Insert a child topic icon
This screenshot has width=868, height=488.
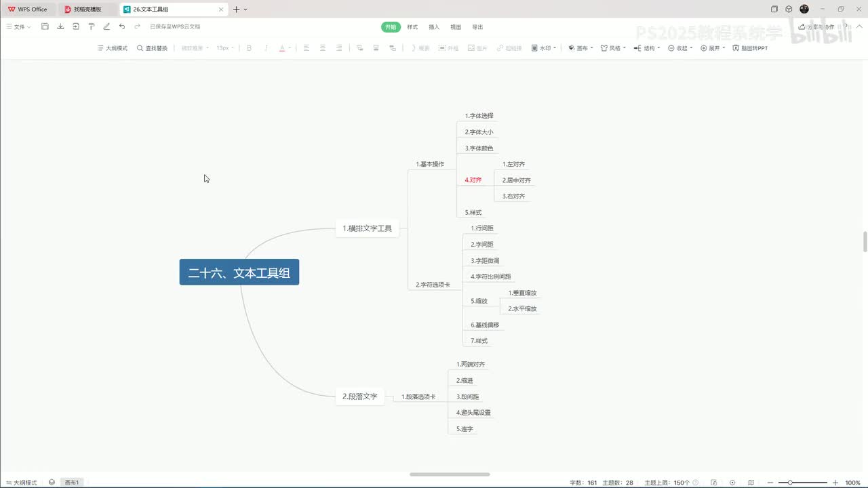click(x=359, y=48)
